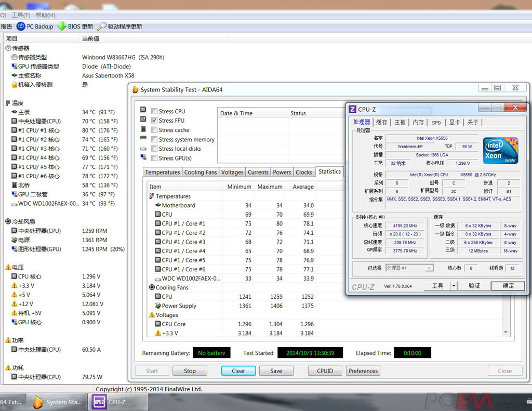Image resolution: width=532 pixels, height=411 pixels.
Task: Click the flame icon in System Stability Test title
Action: click(136, 89)
